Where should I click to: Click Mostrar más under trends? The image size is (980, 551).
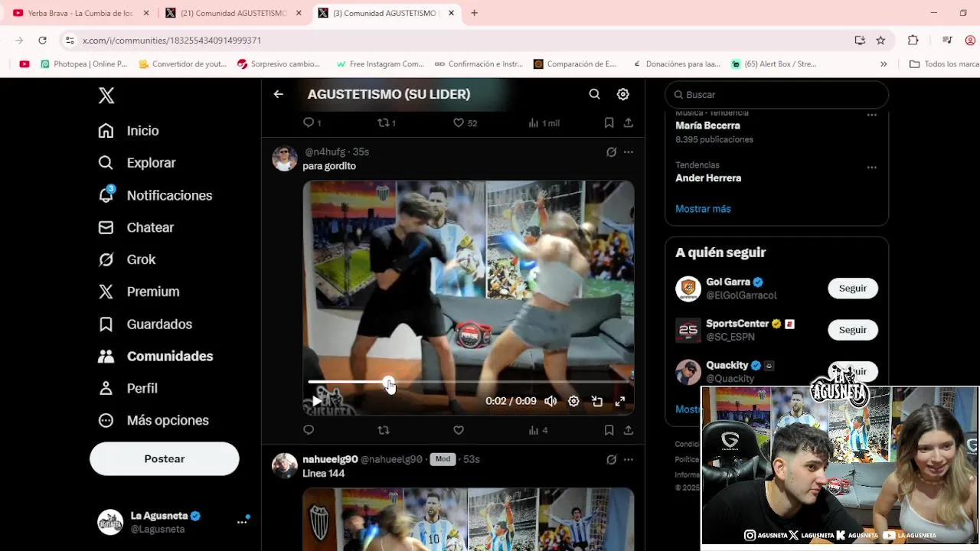point(703,209)
